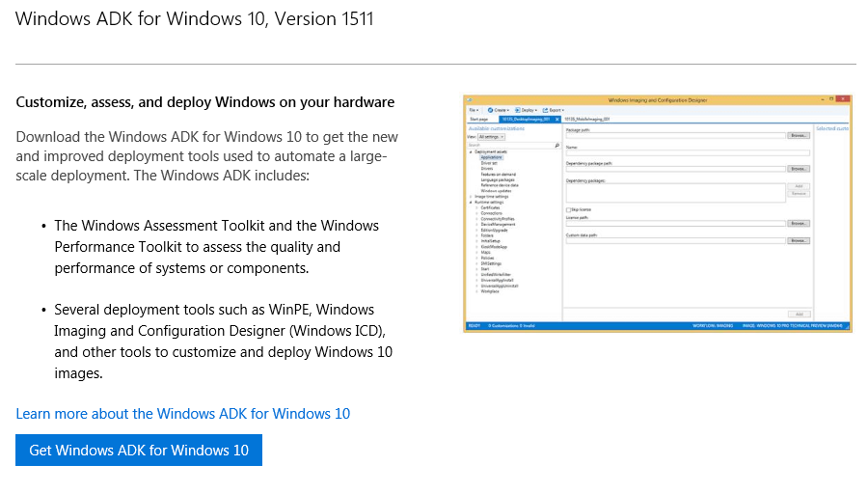
Task: Close the 10135_DesktopImaging_001 tab with its X
Action: click(556, 120)
